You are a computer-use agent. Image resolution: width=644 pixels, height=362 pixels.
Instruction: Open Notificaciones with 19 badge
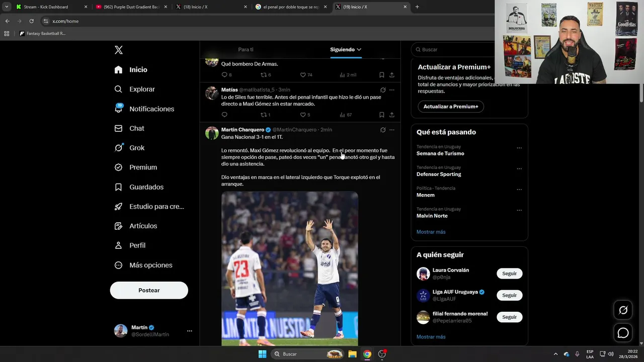pos(144,109)
